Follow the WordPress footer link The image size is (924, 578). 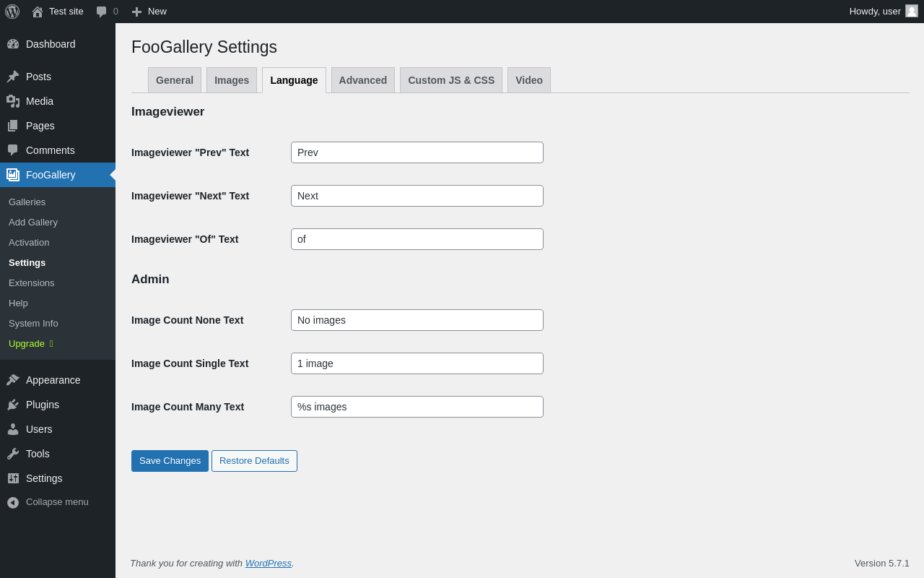[x=268, y=563]
